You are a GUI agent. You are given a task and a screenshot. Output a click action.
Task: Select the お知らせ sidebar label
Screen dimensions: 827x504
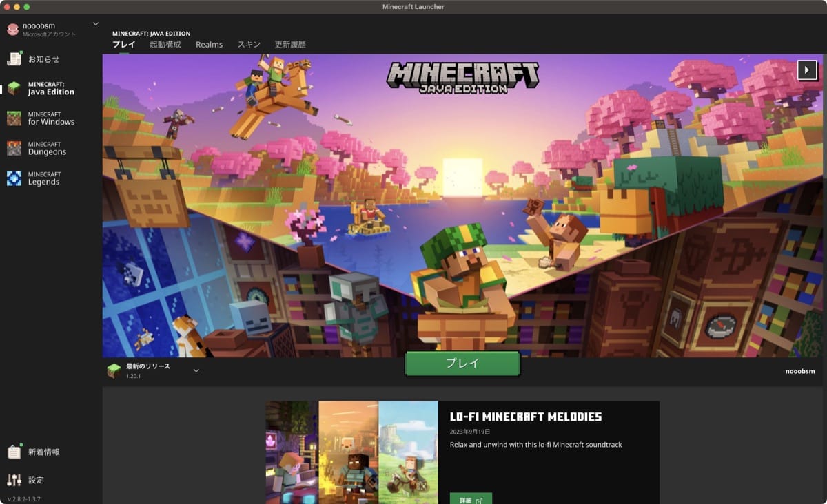pyautogui.click(x=43, y=59)
